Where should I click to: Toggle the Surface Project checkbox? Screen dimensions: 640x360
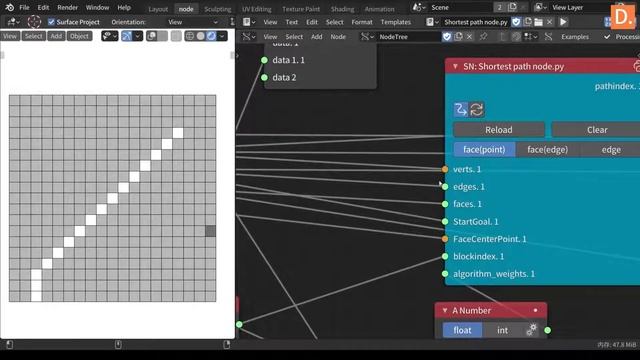coord(51,22)
